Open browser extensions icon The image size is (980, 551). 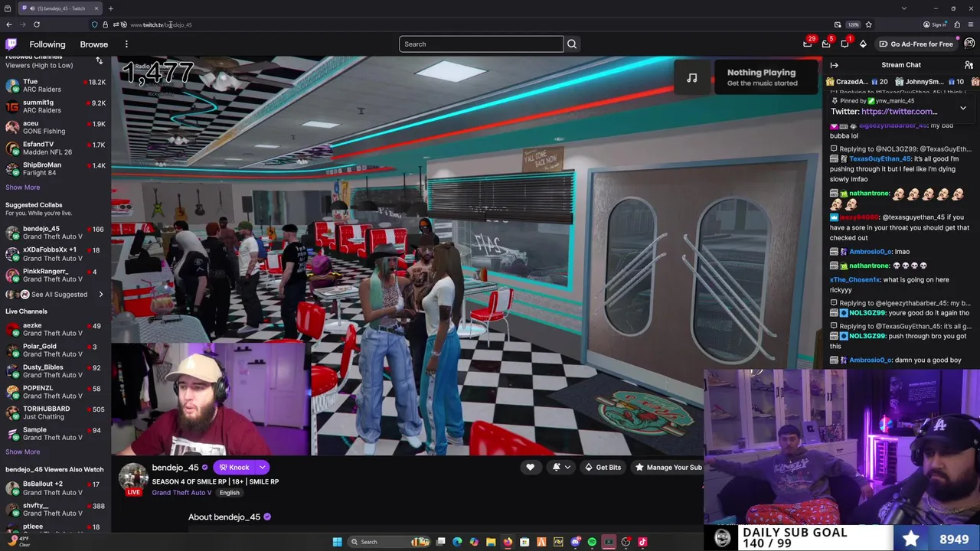(x=957, y=24)
